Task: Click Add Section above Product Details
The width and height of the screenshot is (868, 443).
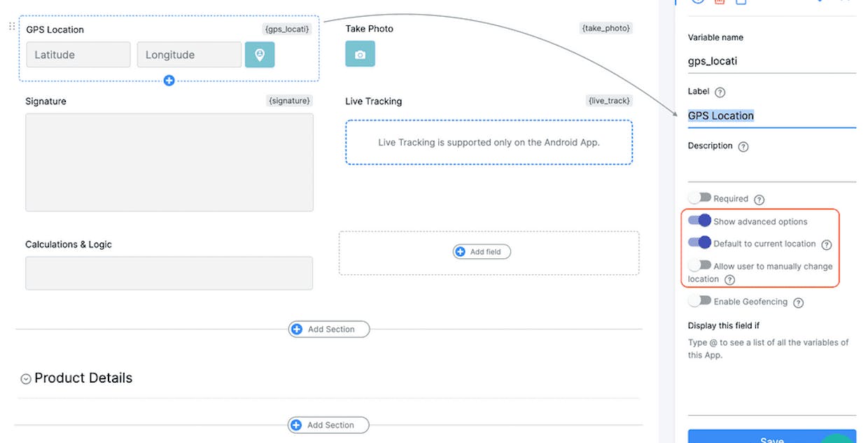Action: click(x=329, y=329)
